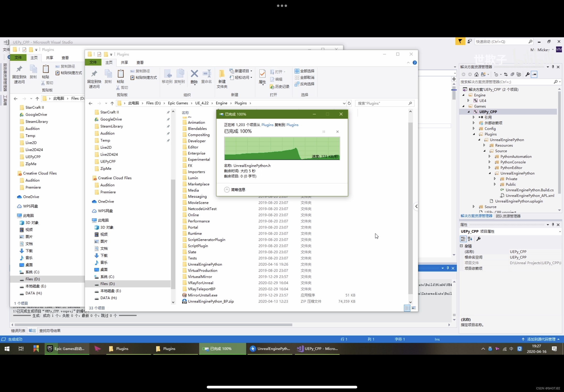The width and height of the screenshot is (564, 392).
Task: Click the 搜索"Plugins" search field
Action: click(x=385, y=103)
